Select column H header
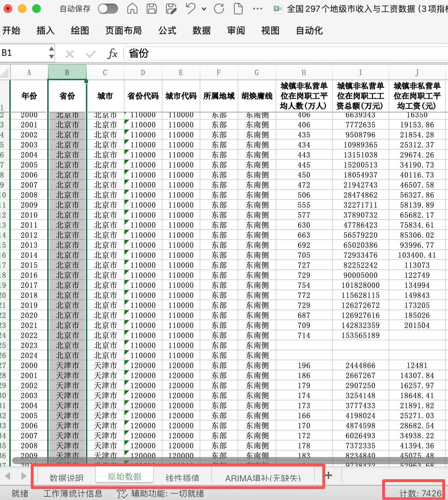448x500 pixels. [304, 73]
